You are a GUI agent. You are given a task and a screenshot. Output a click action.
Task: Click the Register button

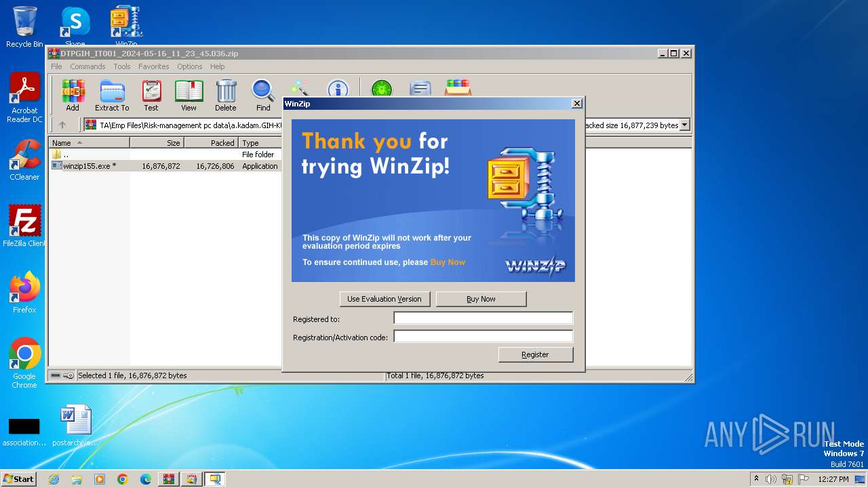pos(536,354)
